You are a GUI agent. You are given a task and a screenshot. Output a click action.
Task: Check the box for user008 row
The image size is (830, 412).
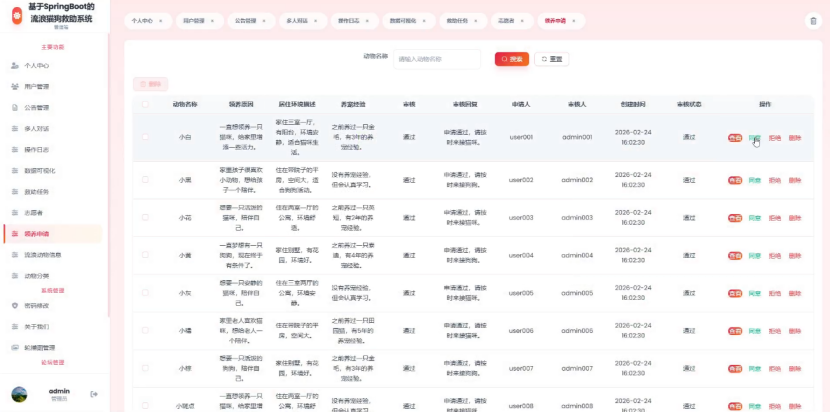[x=145, y=405]
